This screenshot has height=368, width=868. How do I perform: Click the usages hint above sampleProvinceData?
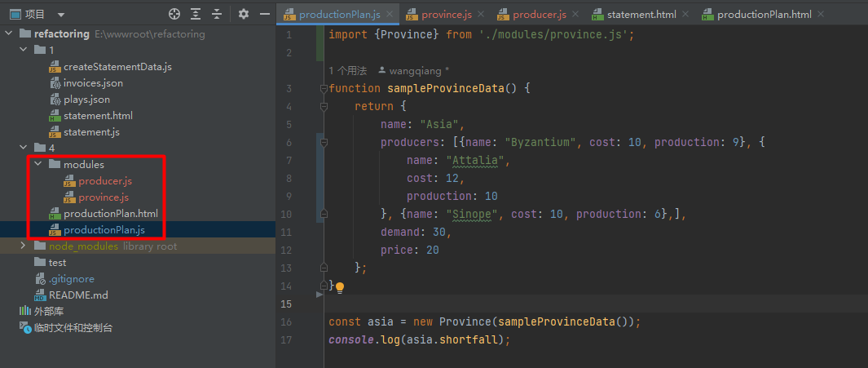(348, 71)
